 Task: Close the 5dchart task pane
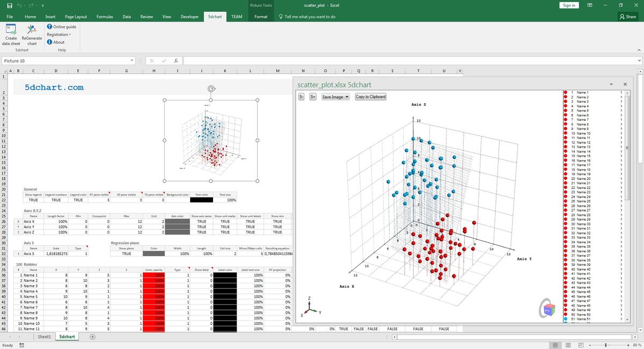tap(625, 84)
